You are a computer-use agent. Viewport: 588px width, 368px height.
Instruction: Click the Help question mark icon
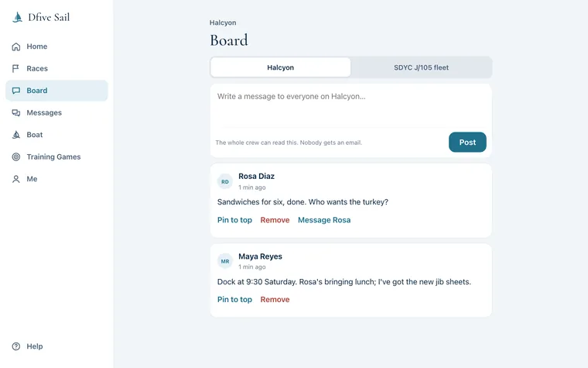click(x=16, y=346)
